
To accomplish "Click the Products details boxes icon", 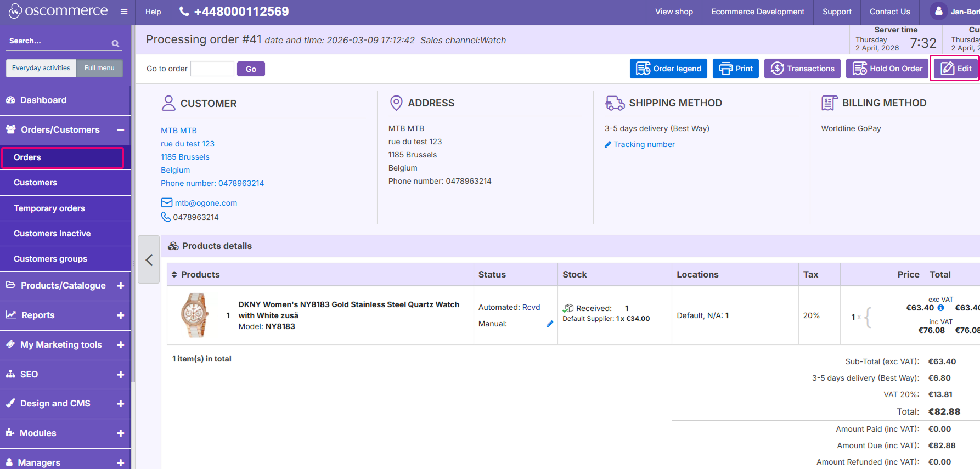I will pyautogui.click(x=173, y=246).
